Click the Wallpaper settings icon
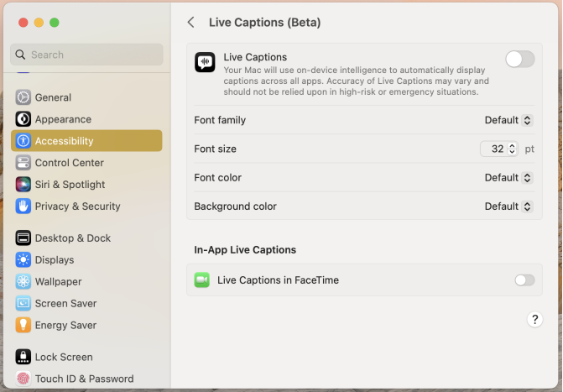This screenshot has width=563, height=392. tap(23, 282)
